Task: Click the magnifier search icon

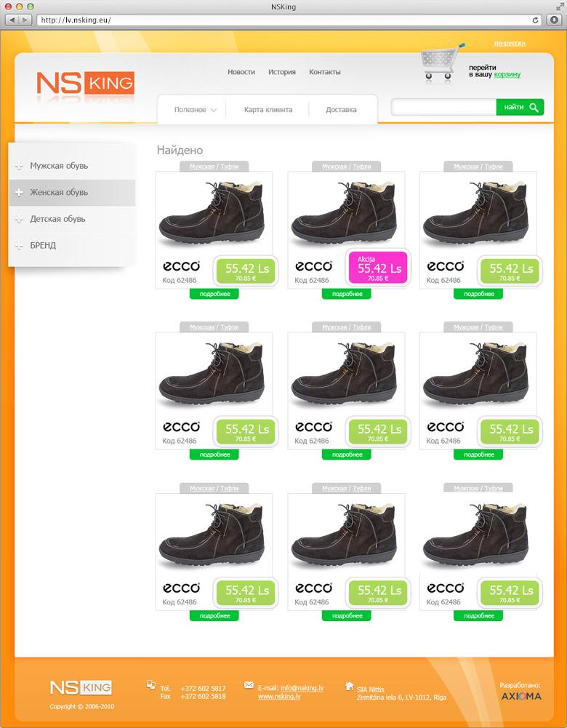Action: pyautogui.click(x=534, y=108)
